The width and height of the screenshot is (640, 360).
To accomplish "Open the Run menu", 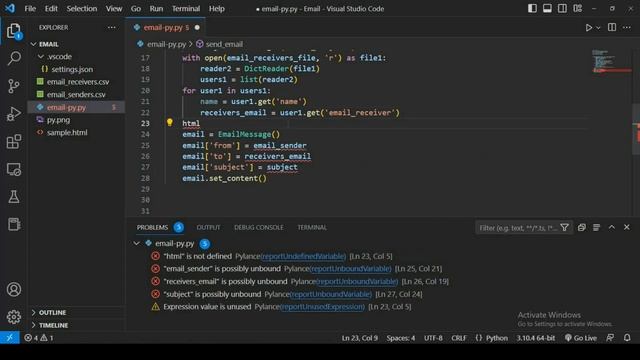I will (156, 9).
